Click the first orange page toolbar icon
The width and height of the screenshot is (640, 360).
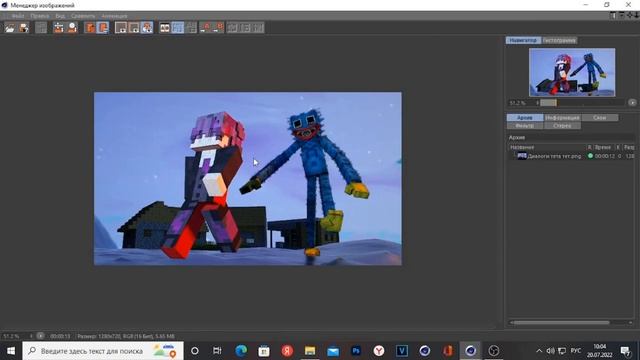(89, 28)
